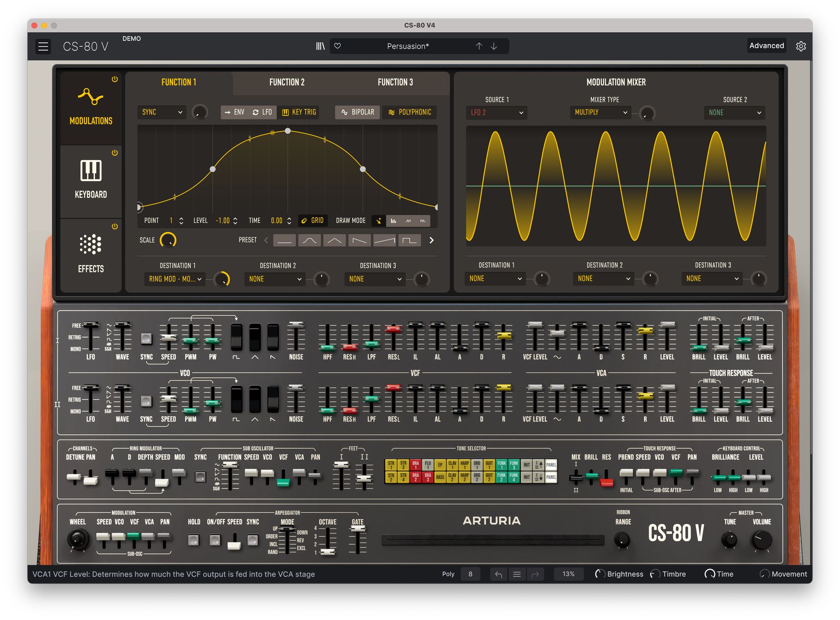The width and height of the screenshot is (840, 620).
Task: Toggle the Bipolar mode
Action: coord(357,112)
